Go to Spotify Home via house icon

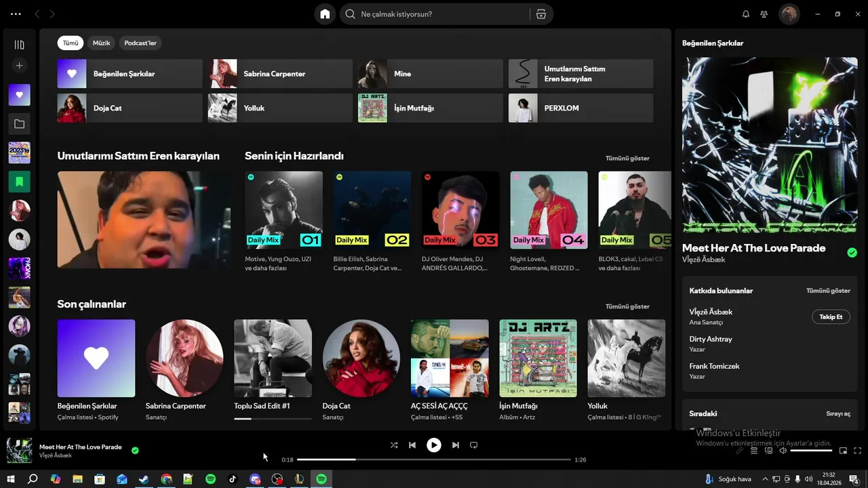point(325,14)
